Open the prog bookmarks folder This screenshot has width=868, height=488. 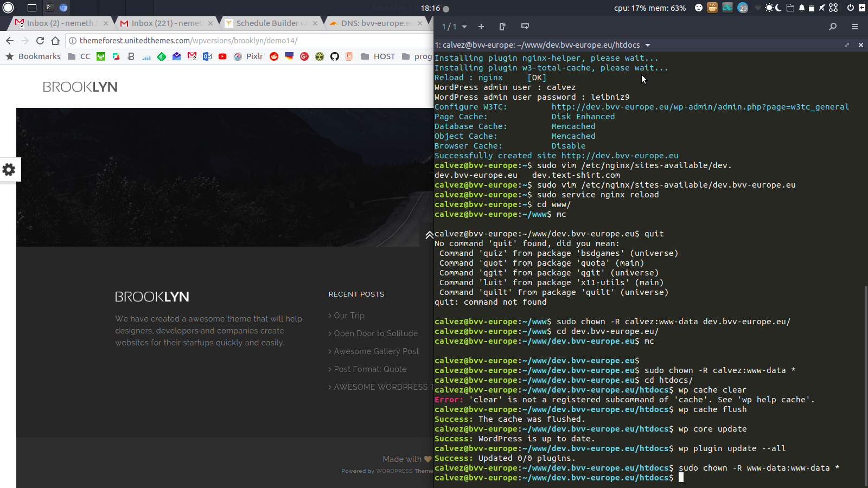(417, 56)
